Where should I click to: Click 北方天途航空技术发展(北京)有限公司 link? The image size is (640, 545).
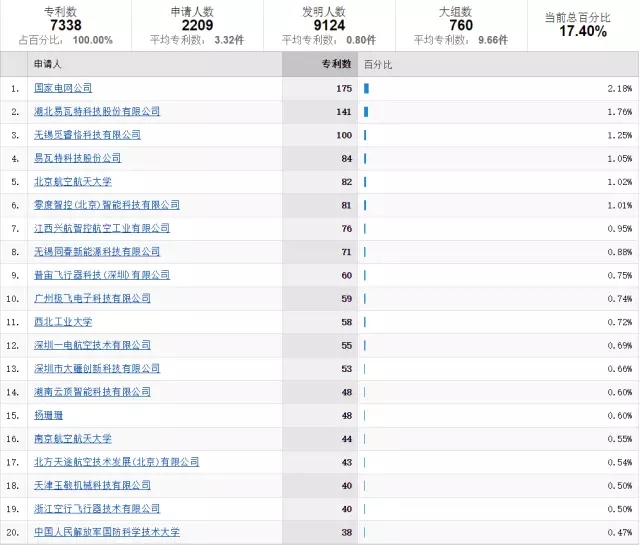(x=117, y=462)
